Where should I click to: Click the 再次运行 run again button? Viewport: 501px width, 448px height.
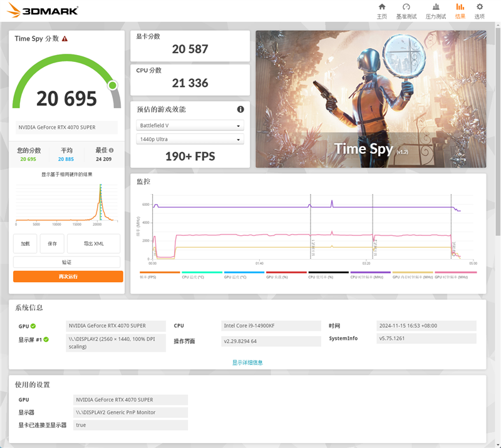(x=68, y=276)
